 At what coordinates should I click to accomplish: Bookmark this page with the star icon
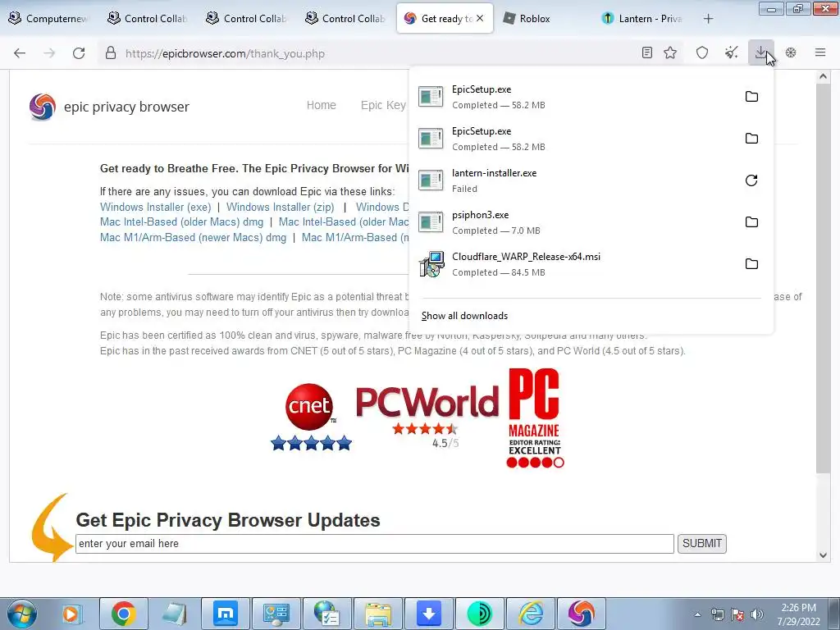[670, 52]
